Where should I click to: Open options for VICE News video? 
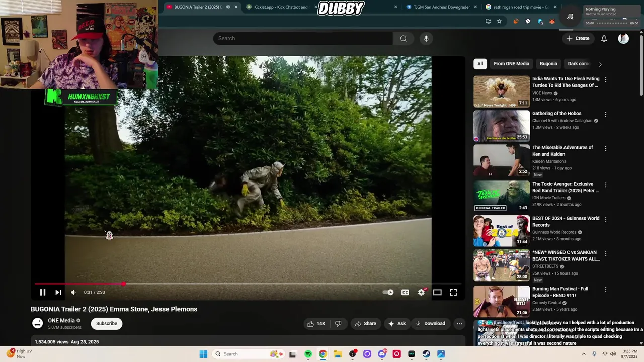click(x=606, y=80)
